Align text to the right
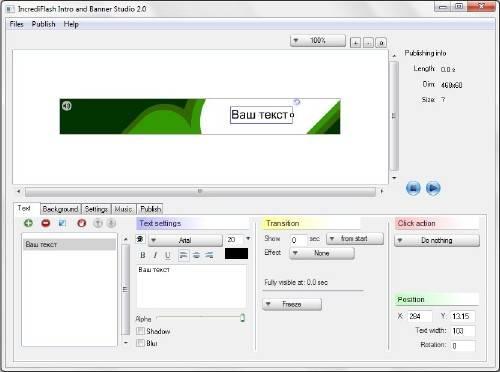 209,255
